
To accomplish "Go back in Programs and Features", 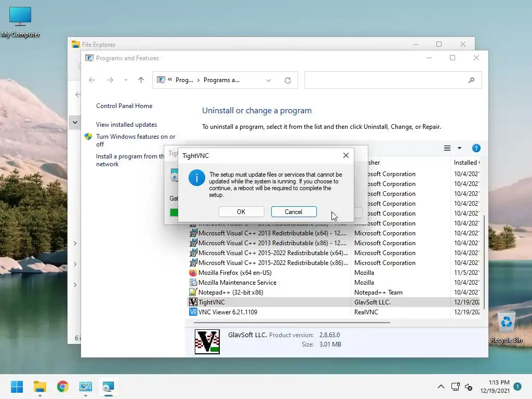I will (92, 80).
